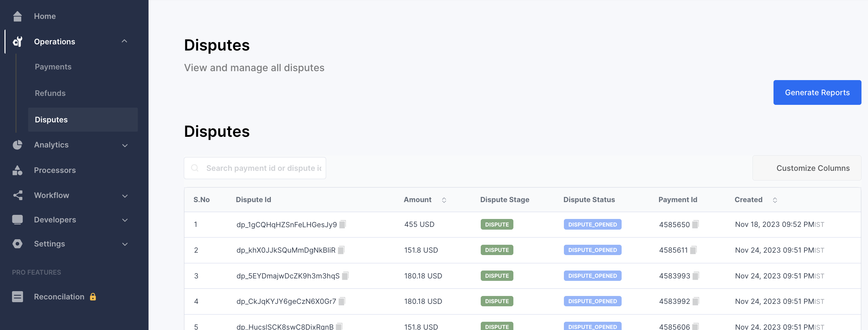The width and height of the screenshot is (868, 330).
Task: Click the Generate Reports button
Action: pos(817,92)
